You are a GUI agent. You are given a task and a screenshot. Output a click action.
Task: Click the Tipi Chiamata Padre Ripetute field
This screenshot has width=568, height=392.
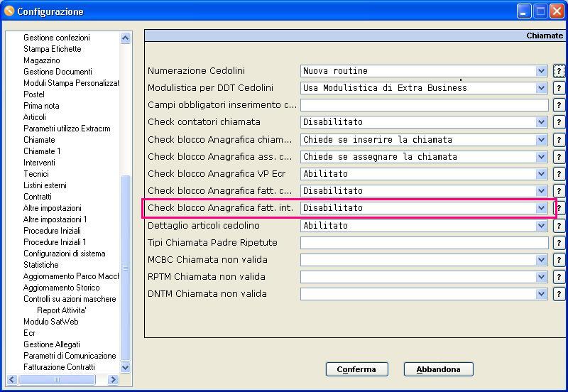(424, 242)
